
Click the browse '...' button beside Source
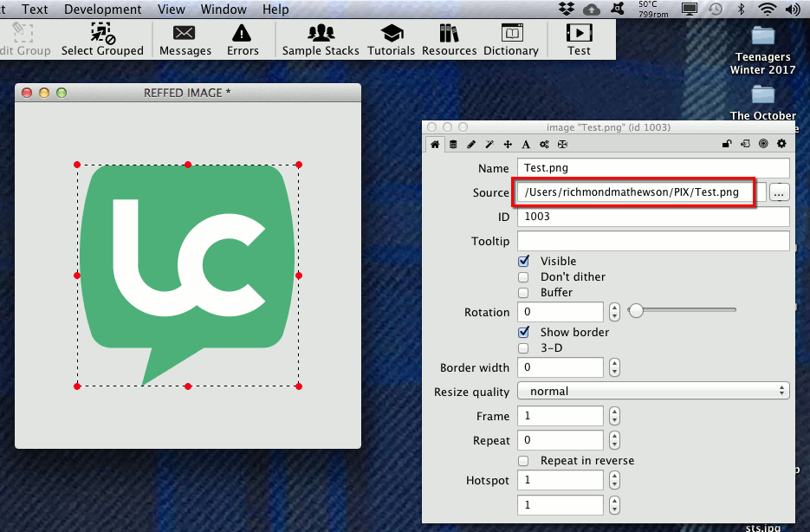point(780,192)
